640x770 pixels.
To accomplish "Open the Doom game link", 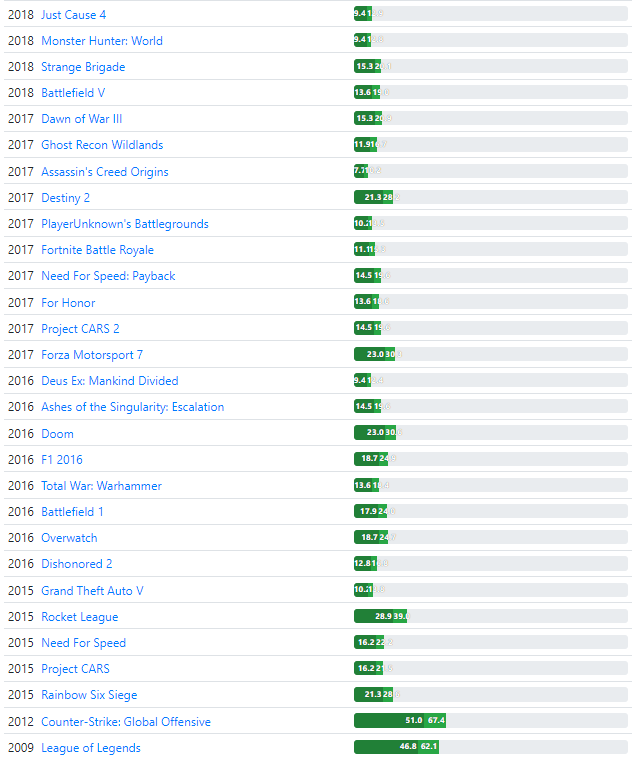I will tap(57, 434).
